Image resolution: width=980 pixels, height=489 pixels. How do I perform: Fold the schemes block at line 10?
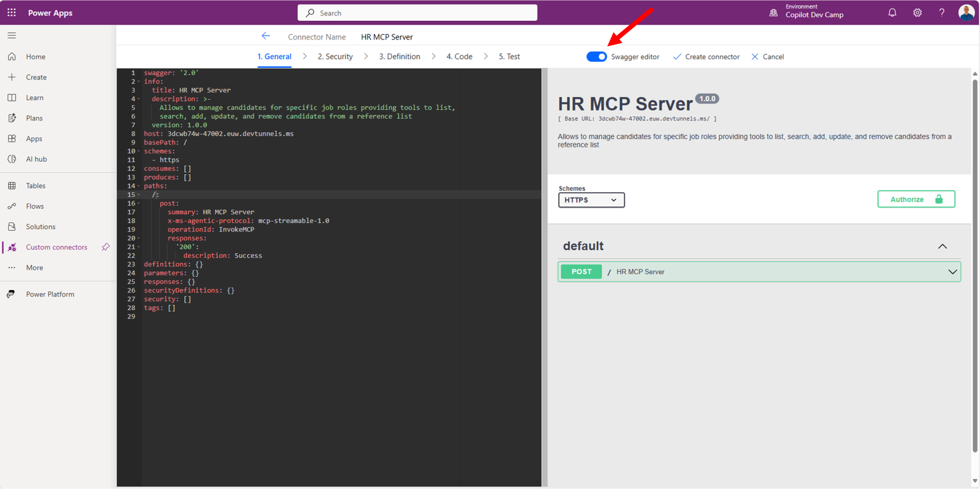pyautogui.click(x=138, y=151)
